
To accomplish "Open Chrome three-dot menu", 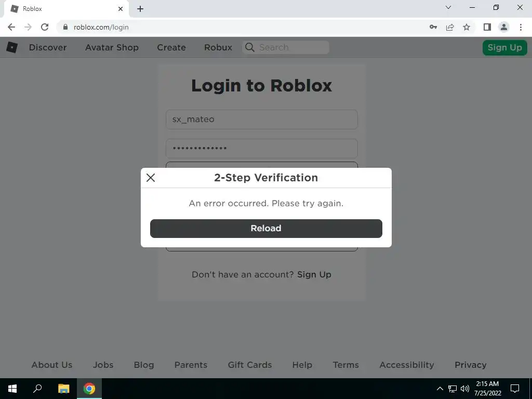I will click(521, 27).
